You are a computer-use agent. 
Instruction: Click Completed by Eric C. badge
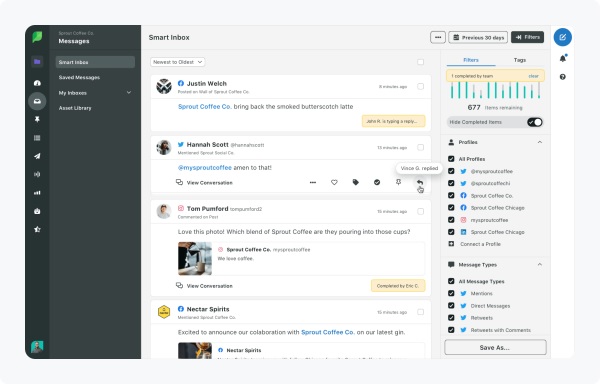398,286
